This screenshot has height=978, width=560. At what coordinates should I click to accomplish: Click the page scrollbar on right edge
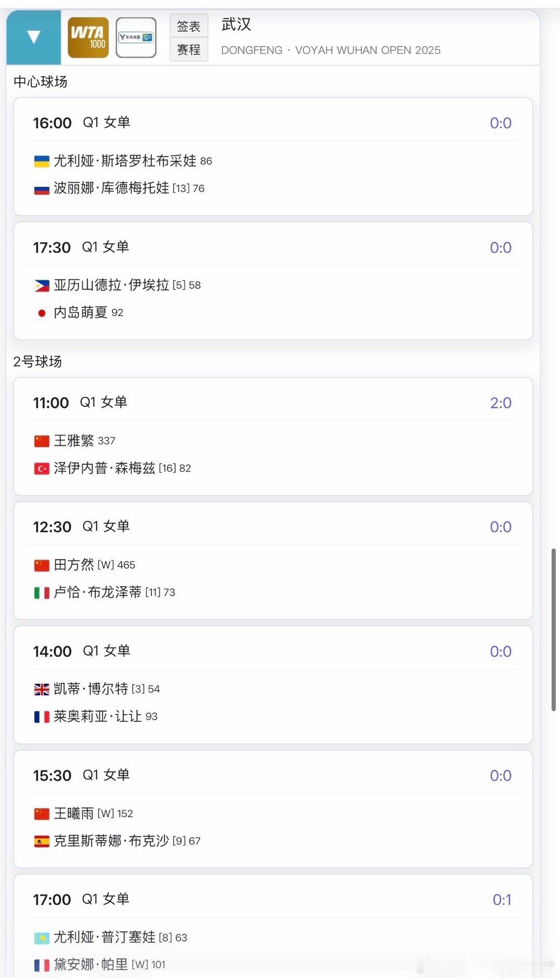553,629
